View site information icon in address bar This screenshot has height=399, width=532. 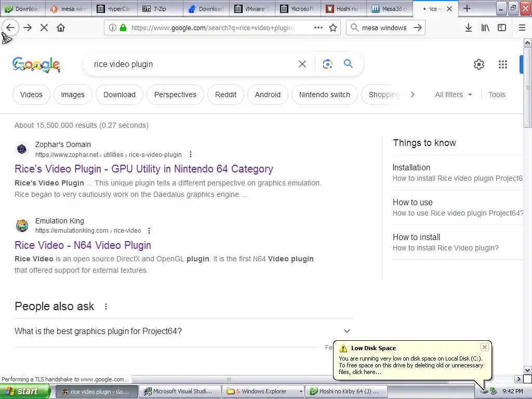113,28
